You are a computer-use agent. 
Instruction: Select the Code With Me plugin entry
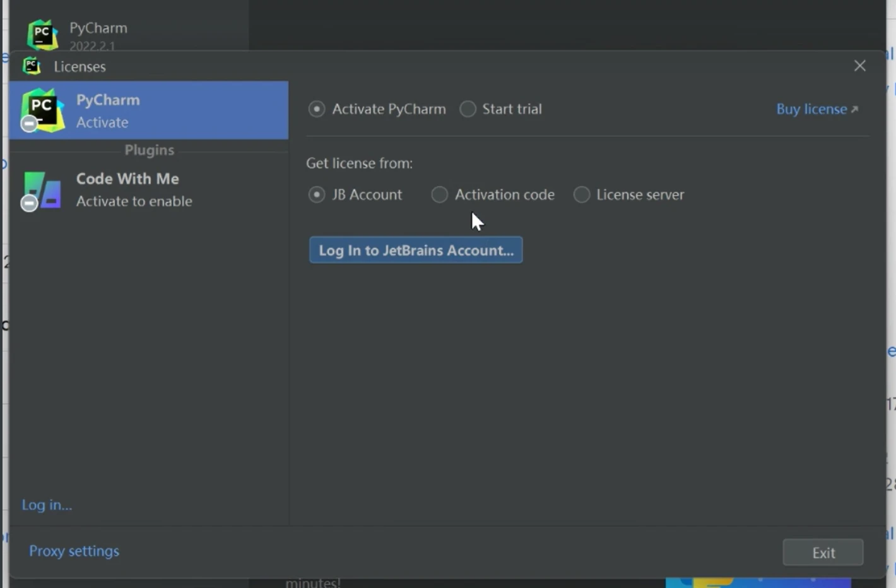click(x=149, y=190)
